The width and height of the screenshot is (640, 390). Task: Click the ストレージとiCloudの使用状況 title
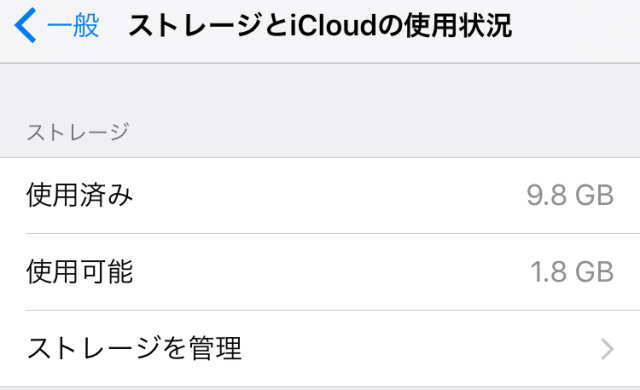pyautogui.click(x=320, y=25)
